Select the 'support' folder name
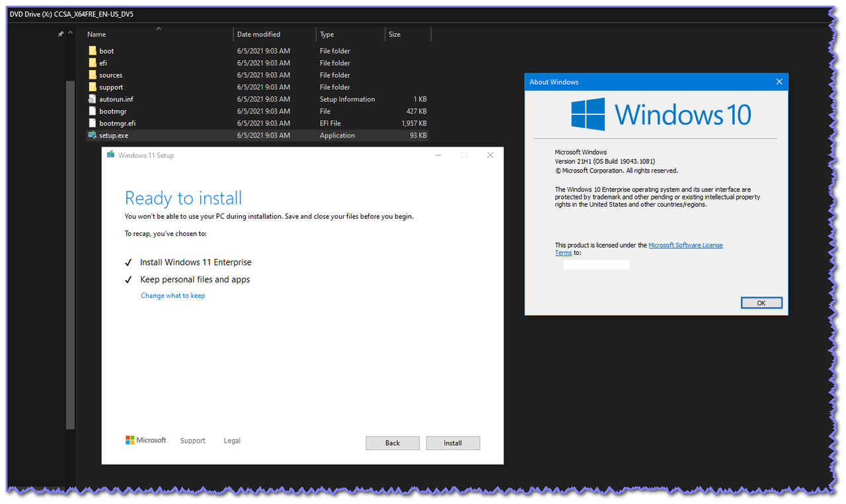The width and height of the screenshot is (846, 504). point(111,87)
